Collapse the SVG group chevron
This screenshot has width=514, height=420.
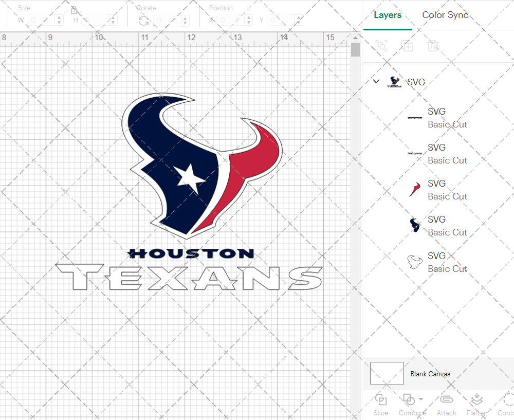point(376,81)
